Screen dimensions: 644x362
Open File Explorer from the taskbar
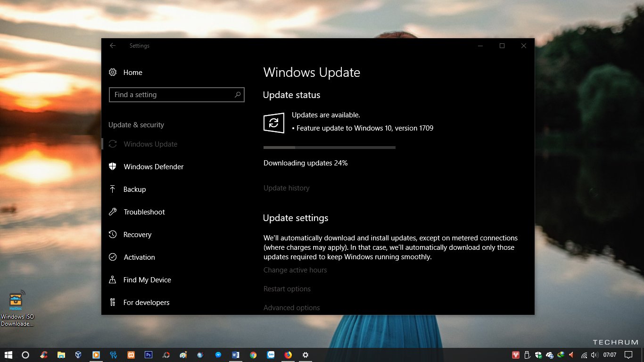[x=61, y=355]
